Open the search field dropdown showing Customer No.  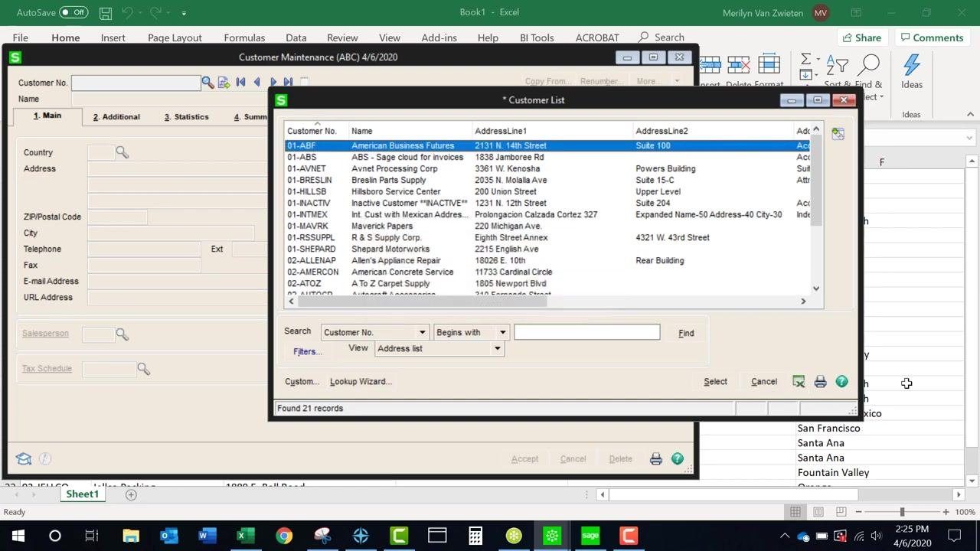422,332
